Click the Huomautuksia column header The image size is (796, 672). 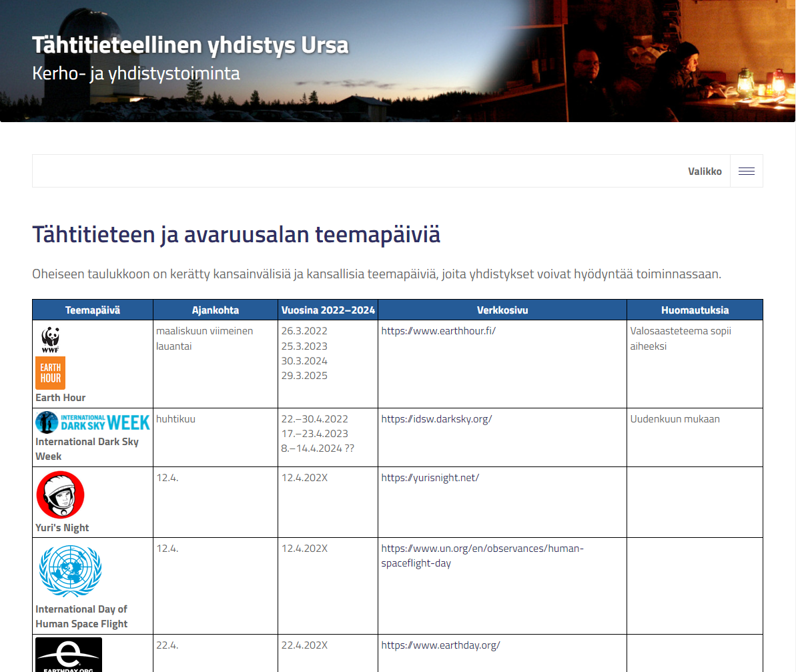pyautogui.click(x=695, y=310)
